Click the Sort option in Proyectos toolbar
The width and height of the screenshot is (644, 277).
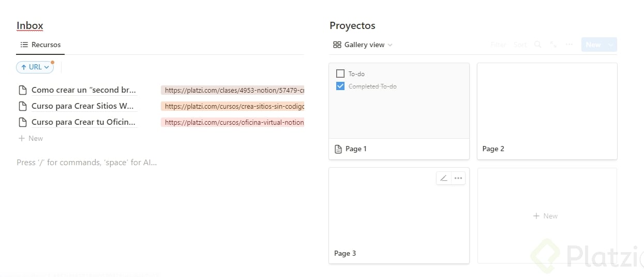(x=520, y=45)
